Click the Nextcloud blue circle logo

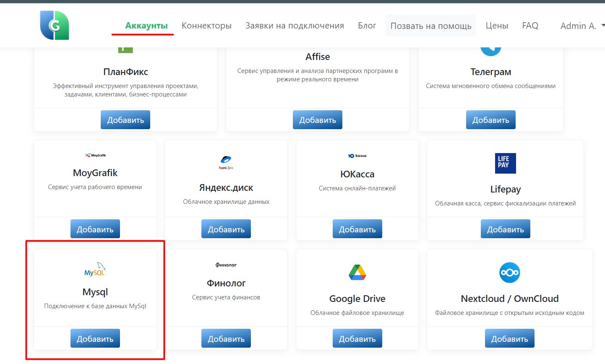pos(510,273)
